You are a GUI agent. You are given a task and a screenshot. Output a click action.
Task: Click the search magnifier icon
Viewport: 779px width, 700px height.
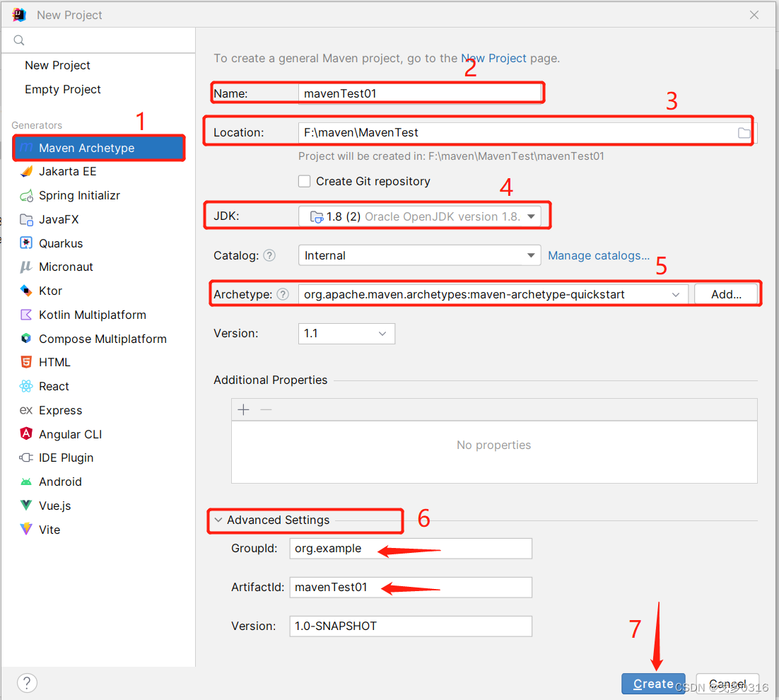[x=19, y=40]
